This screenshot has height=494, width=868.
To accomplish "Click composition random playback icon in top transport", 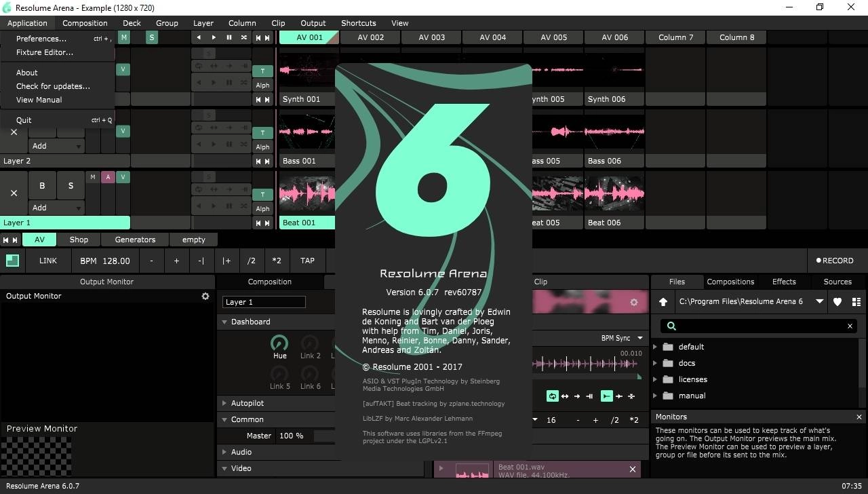I will tap(243, 38).
